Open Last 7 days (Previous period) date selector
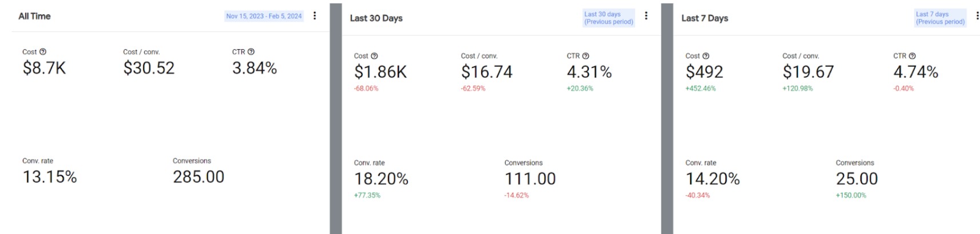 940,18
